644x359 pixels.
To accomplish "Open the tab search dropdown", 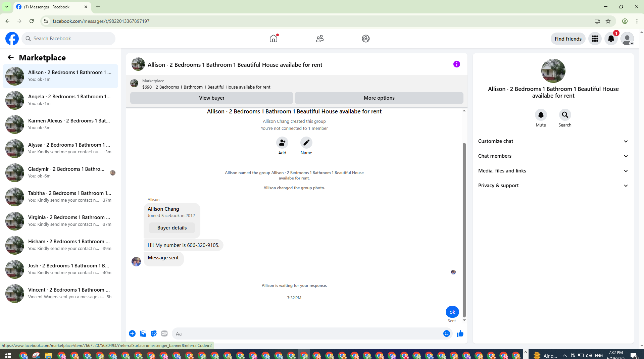I will point(6,7).
